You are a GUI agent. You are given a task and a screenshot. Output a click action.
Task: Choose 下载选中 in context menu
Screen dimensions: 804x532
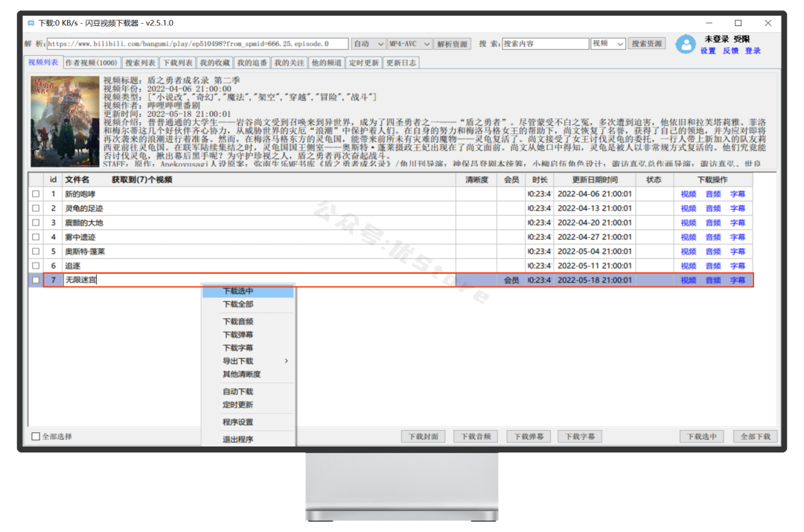pyautogui.click(x=248, y=291)
